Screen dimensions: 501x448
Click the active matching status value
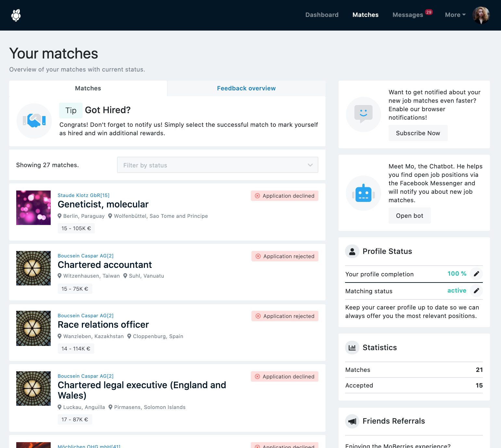tap(457, 291)
